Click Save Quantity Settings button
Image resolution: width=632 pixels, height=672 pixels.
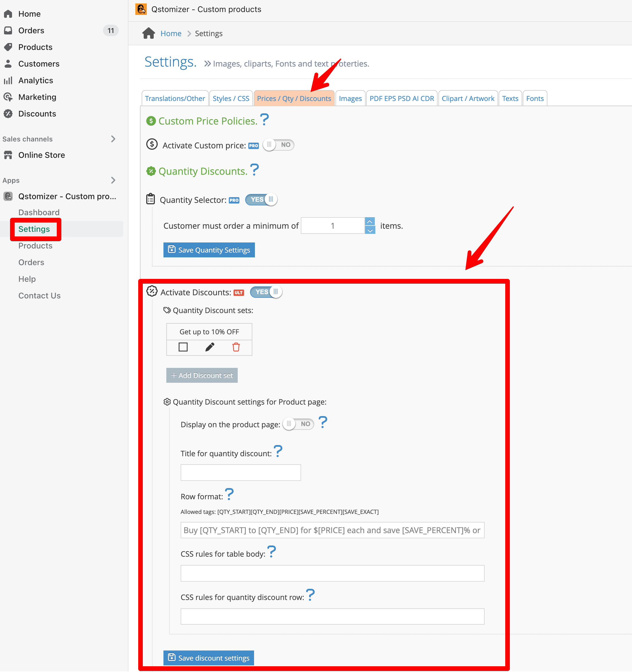[x=209, y=250]
